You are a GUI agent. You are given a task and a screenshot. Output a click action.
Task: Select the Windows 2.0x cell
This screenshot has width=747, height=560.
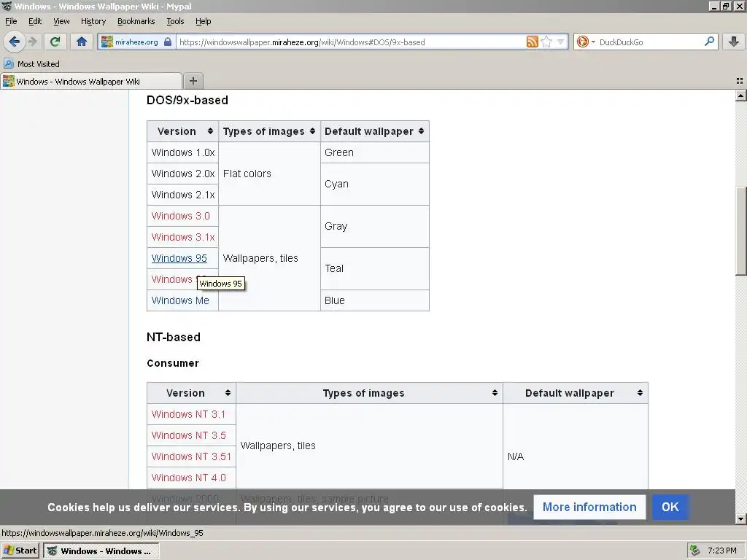click(x=183, y=174)
